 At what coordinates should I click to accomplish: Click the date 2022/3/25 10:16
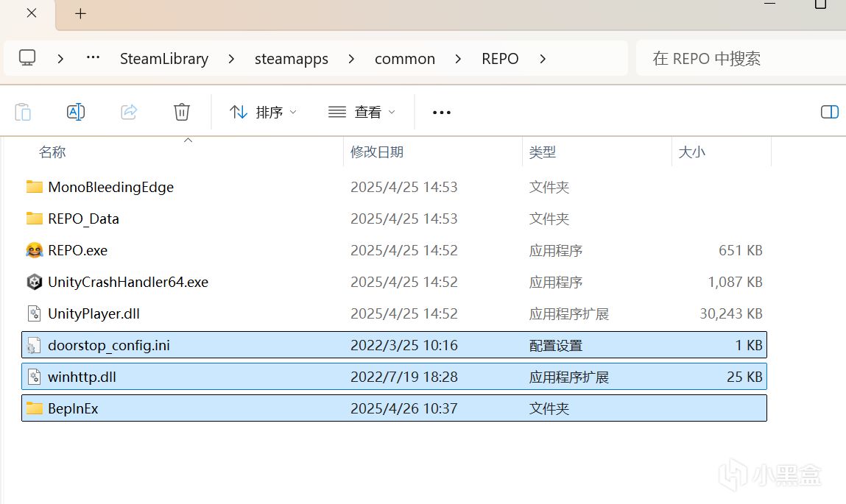[x=404, y=346]
